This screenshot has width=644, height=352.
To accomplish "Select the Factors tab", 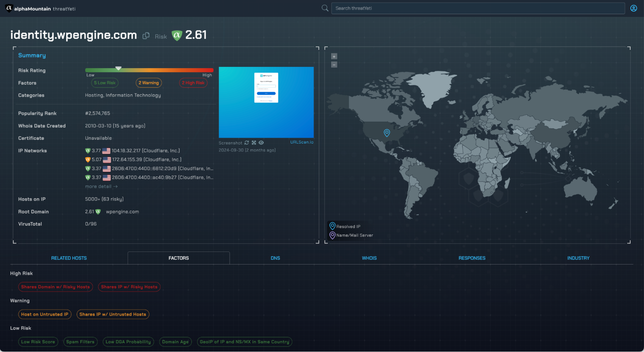I will (x=179, y=258).
